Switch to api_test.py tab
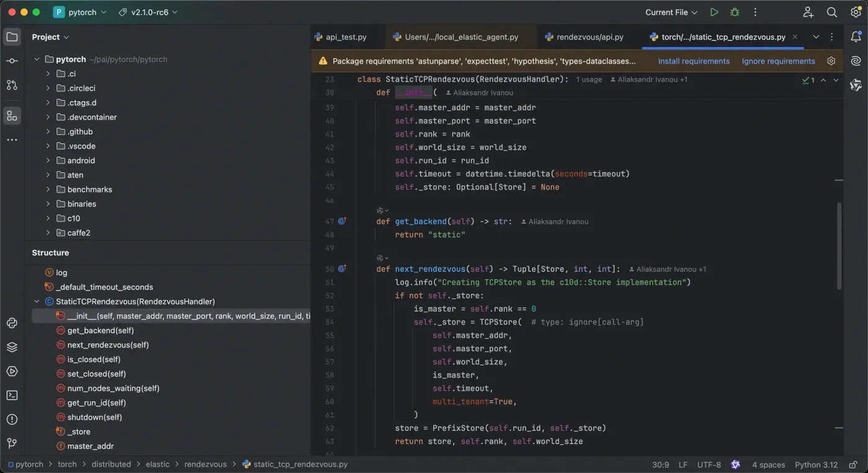The width and height of the screenshot is (868, 473). pos(340,37)
